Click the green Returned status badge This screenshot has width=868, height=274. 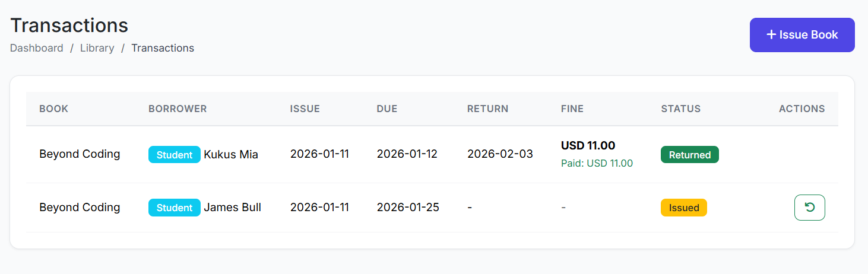click(689, 155)
